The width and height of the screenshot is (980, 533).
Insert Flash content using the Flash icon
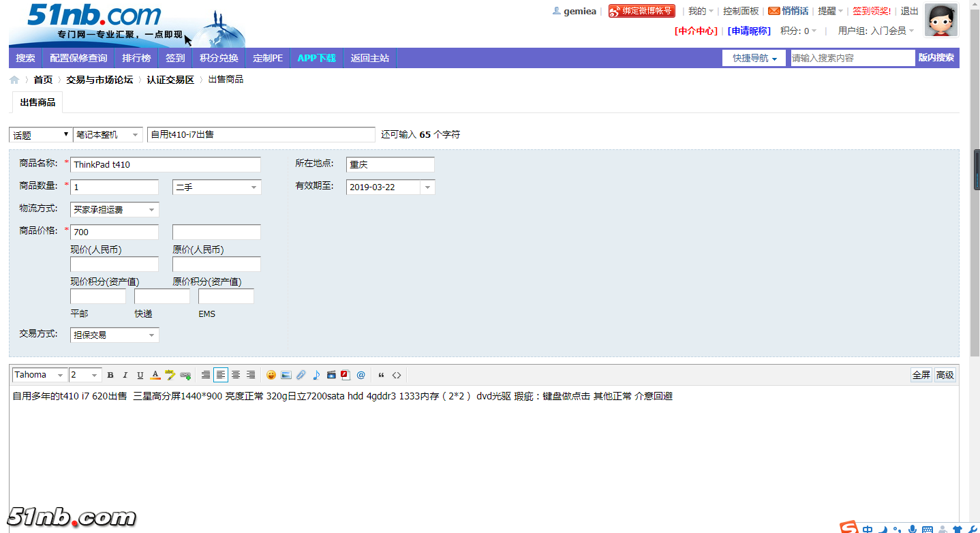pos(346,374)
